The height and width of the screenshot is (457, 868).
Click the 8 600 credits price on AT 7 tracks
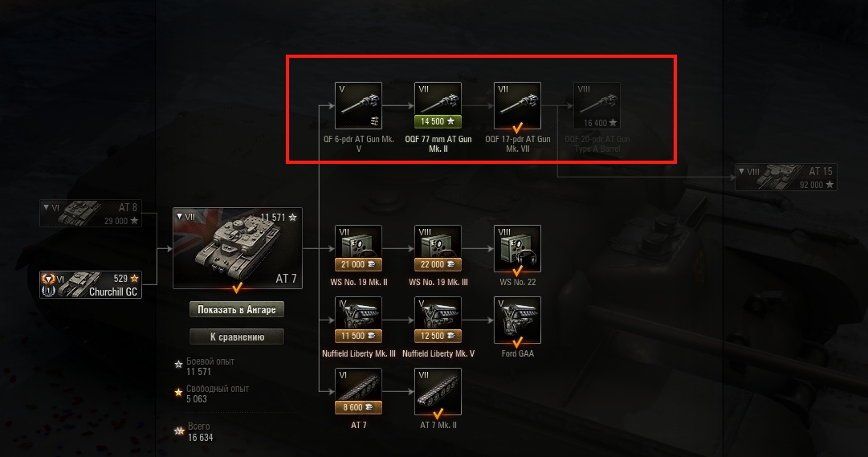tap(358, 407)
